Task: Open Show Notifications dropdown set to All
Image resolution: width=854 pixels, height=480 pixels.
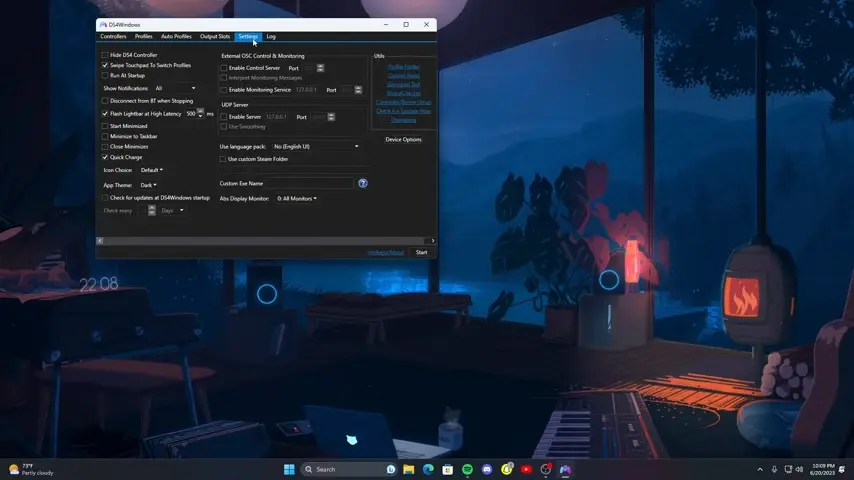Action: 175,88
